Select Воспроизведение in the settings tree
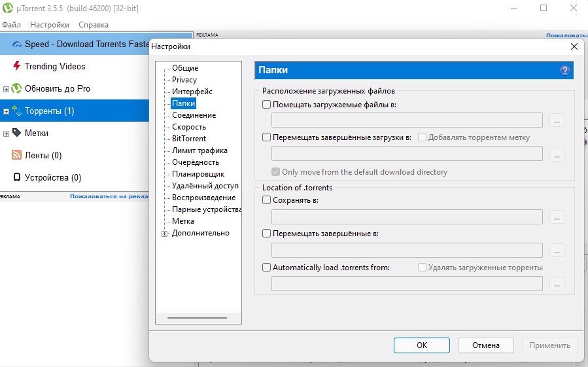This screenshot has width=588, height=367. [x=203, y=198]
